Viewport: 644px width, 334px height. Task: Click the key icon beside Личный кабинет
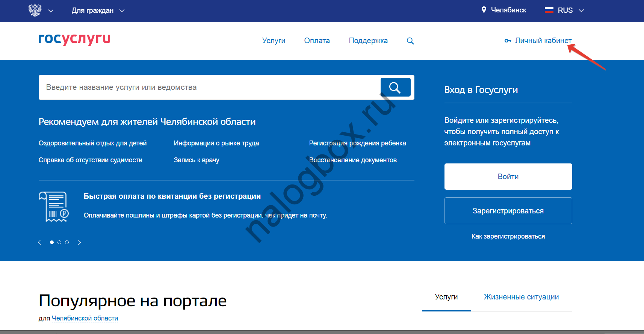click(508, 41)
